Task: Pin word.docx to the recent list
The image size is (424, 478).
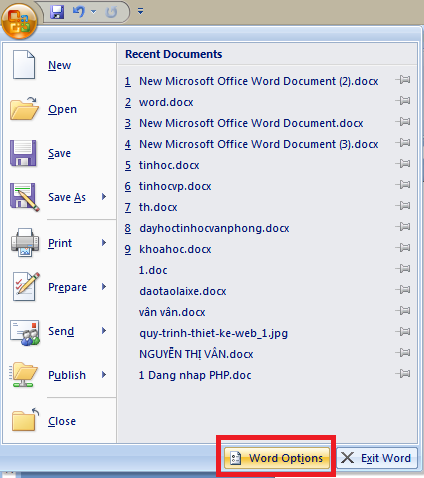Action: [x=403, y=101]
